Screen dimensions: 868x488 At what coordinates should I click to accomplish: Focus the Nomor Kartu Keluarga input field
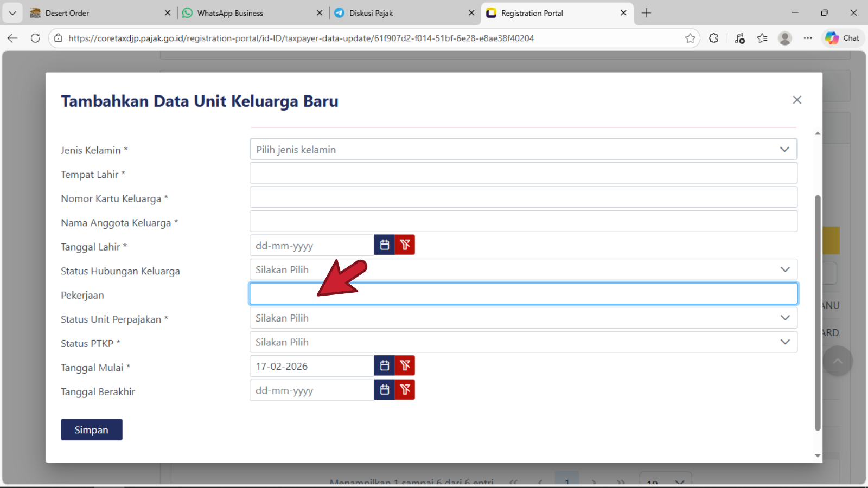tap(523, 197)
